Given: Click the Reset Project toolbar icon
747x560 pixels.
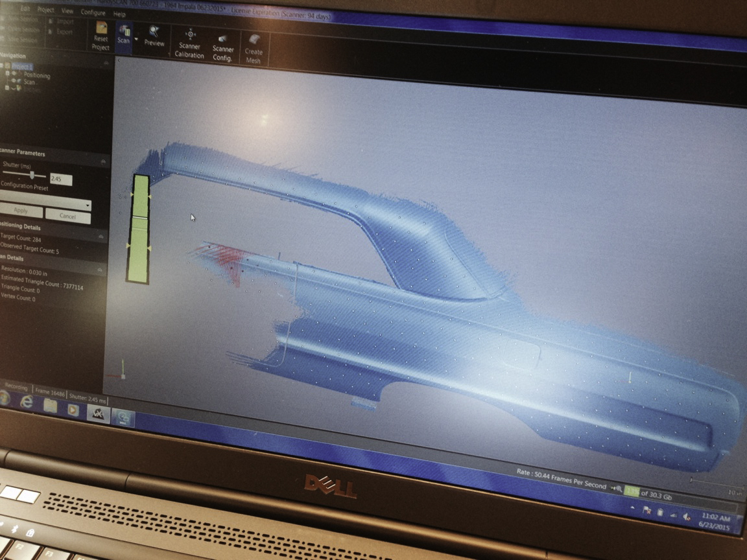Looking at the screenshot, I should (x=101, y=36).
